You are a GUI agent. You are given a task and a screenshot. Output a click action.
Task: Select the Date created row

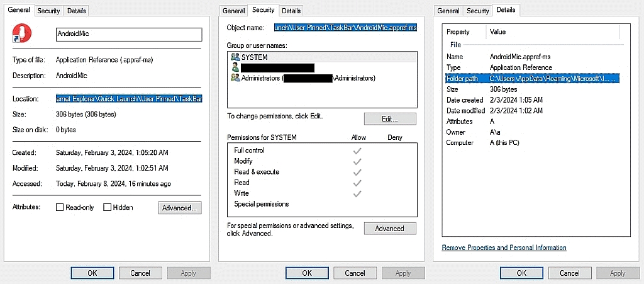(x=532, y=100)
